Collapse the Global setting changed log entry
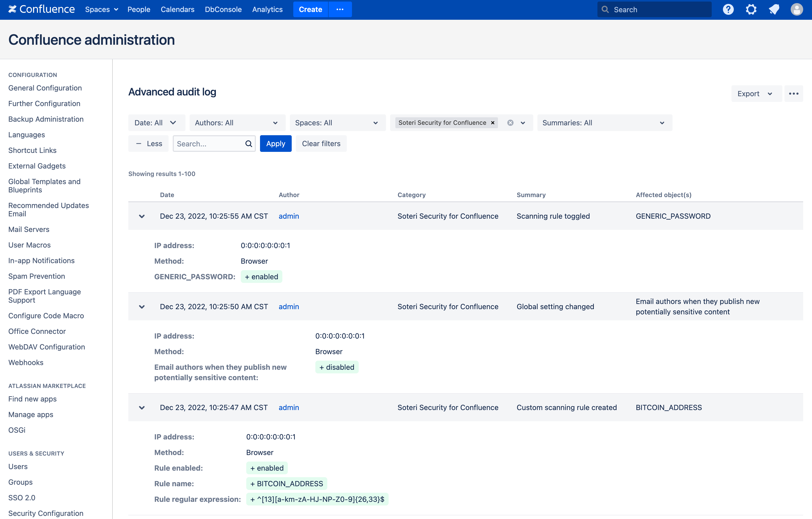The image size is (812, 519). [x=142, y=307]
